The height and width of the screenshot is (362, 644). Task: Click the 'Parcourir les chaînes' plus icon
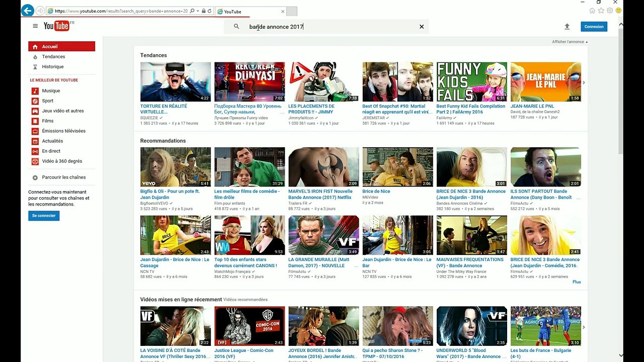pos(35,177)
